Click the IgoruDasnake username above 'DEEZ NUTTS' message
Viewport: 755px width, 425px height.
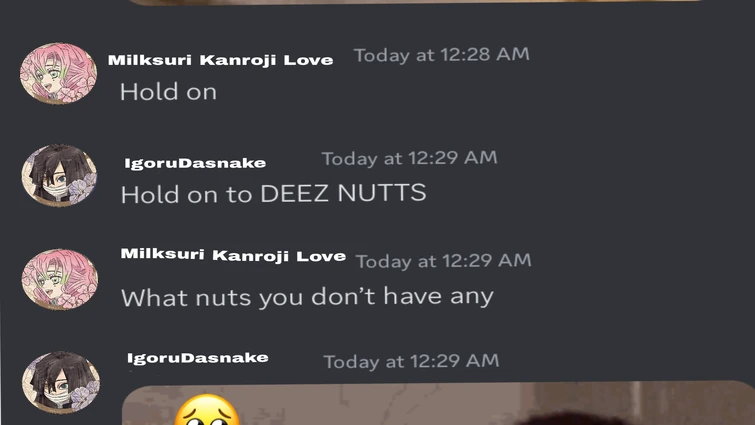point(195,163)
